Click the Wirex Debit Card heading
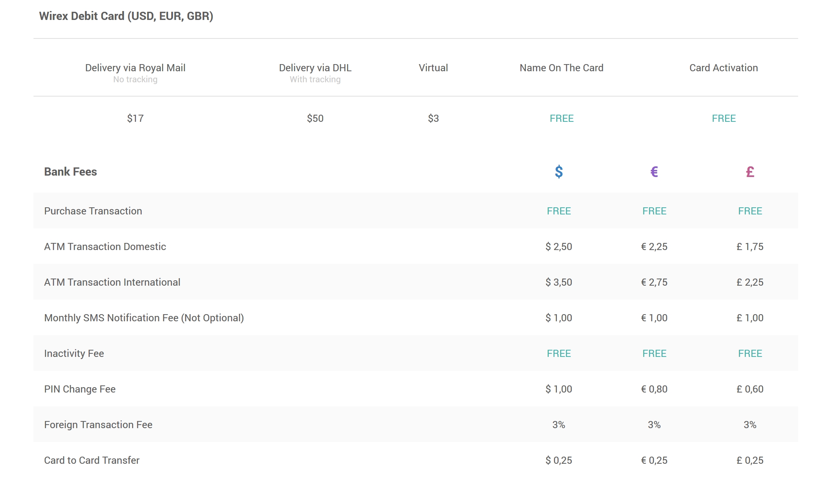This screenshot has width=827, height=504. pyautogui.click(x=126, y=16)
